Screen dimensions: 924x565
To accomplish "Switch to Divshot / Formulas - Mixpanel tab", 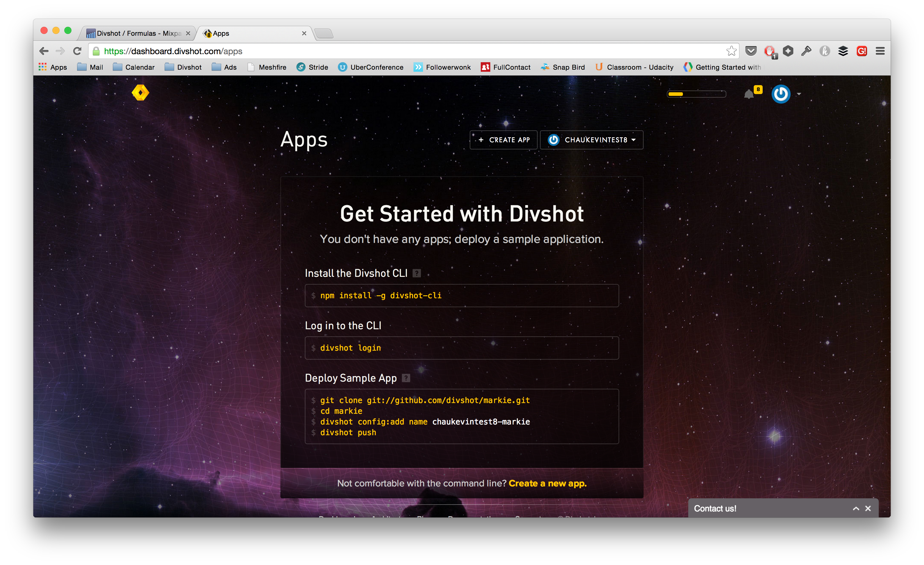I will (x=137, y=33).
